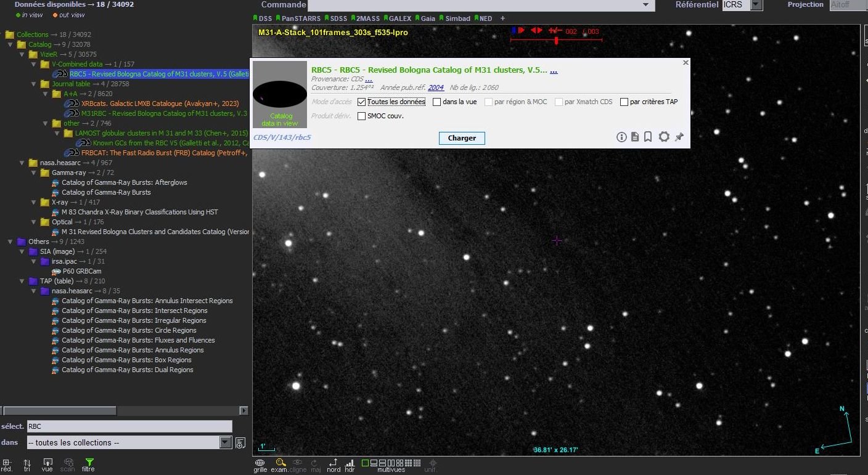This screenshot has height=475, width=868.
Task: Reorient the view using the nord arrow icon
Action: (x=333, y=463)
